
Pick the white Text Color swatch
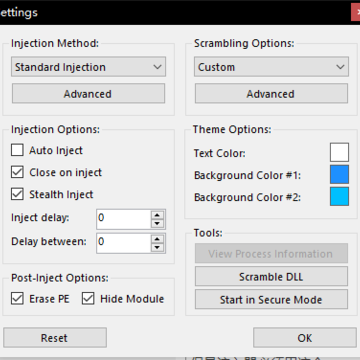(x=339, y=152)
